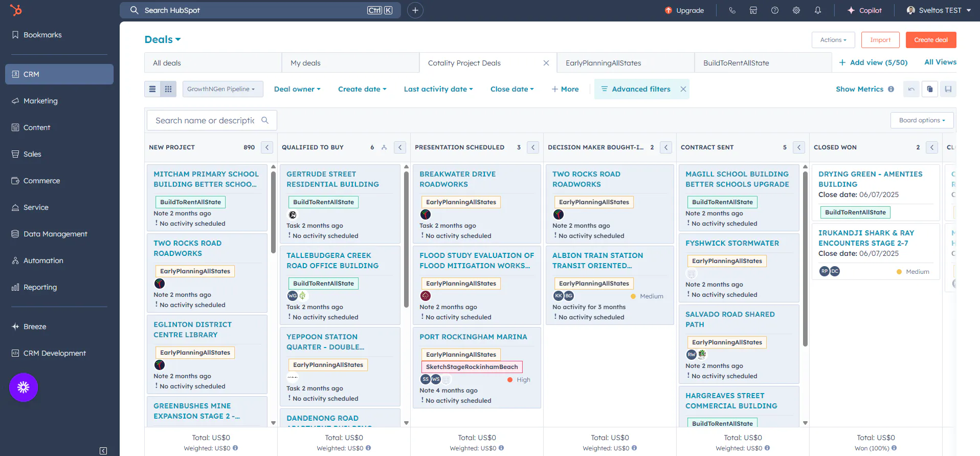Viewport: 980px width, 456px height.
Task: Collapse the Decision Maker Bought-In column
Action: pos(666,147)
